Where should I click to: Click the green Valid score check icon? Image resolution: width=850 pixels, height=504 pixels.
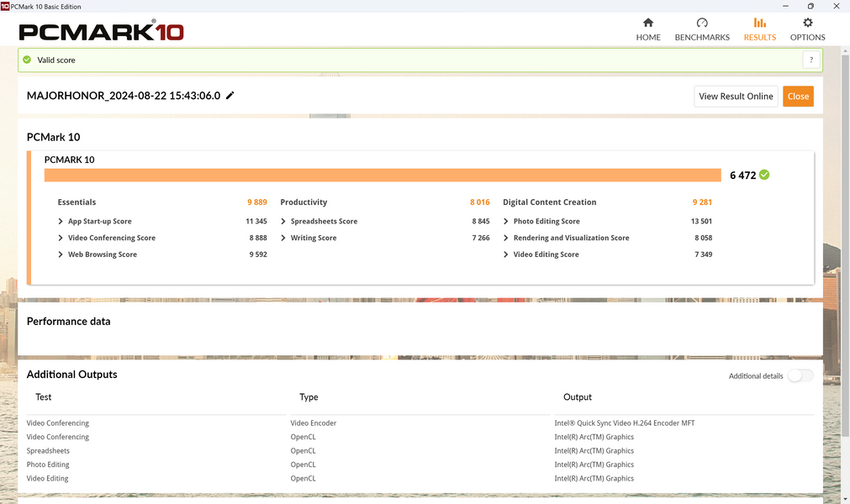tap(27, 60)
